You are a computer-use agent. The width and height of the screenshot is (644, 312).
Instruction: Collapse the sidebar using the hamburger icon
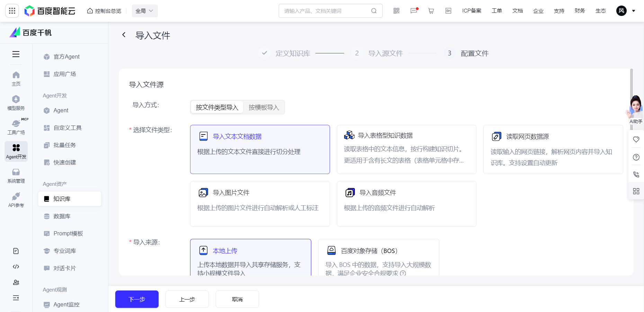pyautogui.click(x=16, y=54)
